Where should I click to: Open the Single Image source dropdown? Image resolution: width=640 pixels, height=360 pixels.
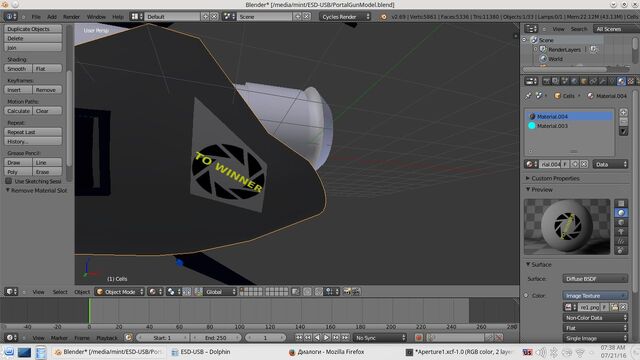pyautogui.click(x=595, y=338)
